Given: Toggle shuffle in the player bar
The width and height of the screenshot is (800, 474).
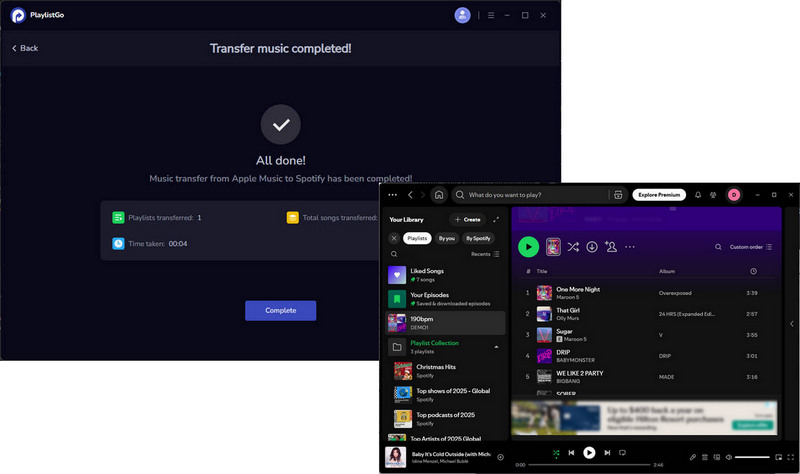Looking at the screenshot, I should click(x=556, y=453).
